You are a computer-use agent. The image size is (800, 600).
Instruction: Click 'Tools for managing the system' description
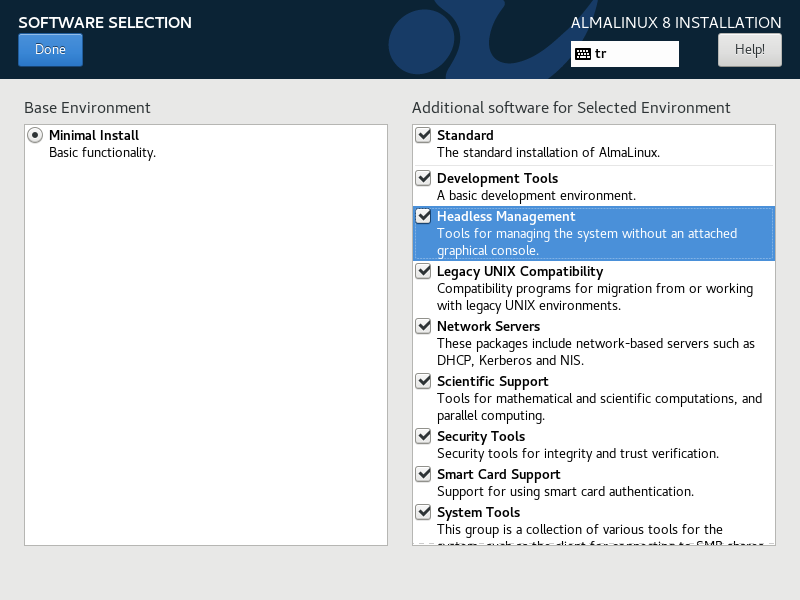click(587, 242)
